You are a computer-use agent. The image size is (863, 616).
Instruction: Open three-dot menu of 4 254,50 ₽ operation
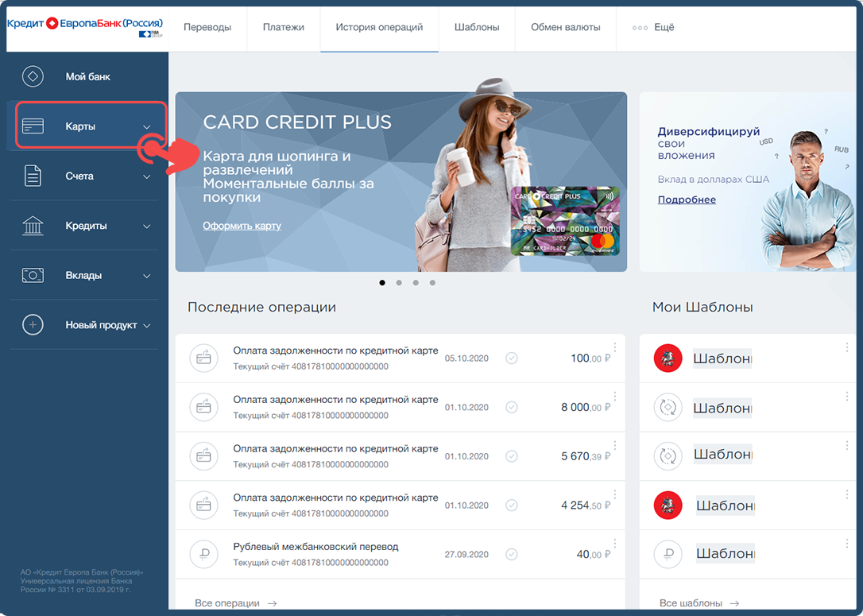pos(615,495)
